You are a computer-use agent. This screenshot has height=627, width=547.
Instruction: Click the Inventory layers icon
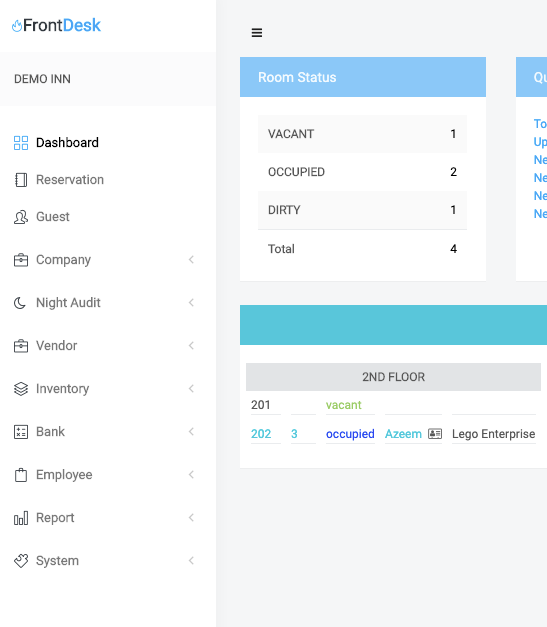21,389
